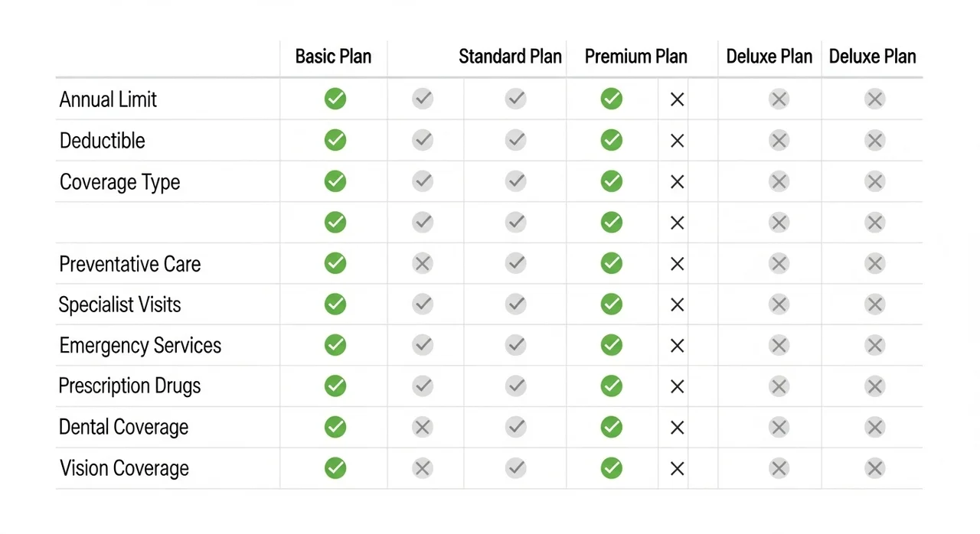Select the Standard Plan column header
The image size is (980, 534).
coord(510,57)
